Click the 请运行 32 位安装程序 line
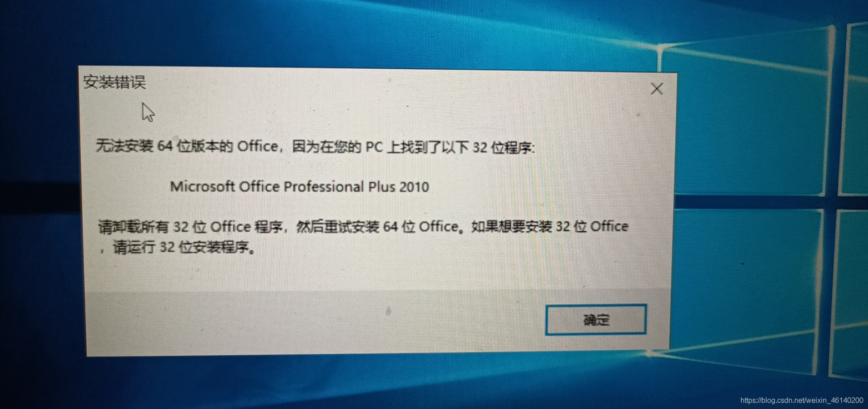 181,247
